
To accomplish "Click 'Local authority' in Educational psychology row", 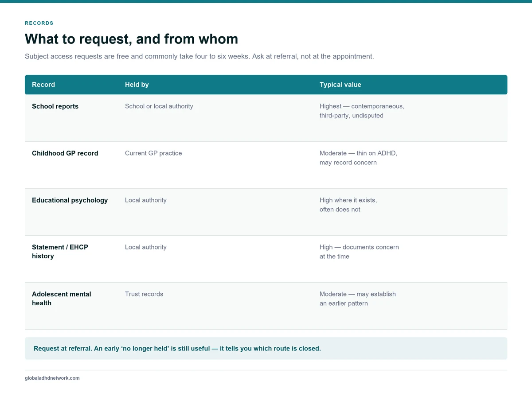I will click(x=146, y=200).
